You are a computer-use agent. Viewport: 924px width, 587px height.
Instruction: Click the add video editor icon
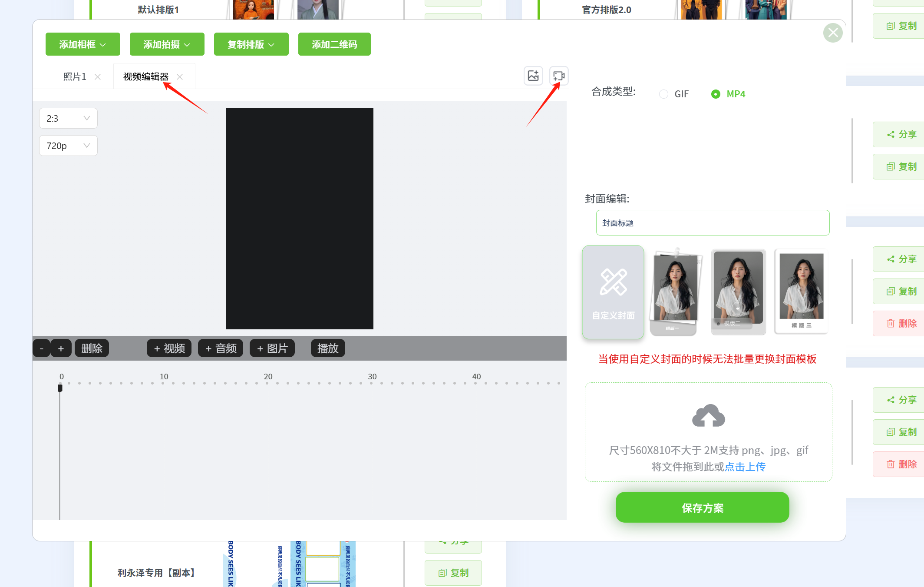pyautogui.click(x=559, y=76)
